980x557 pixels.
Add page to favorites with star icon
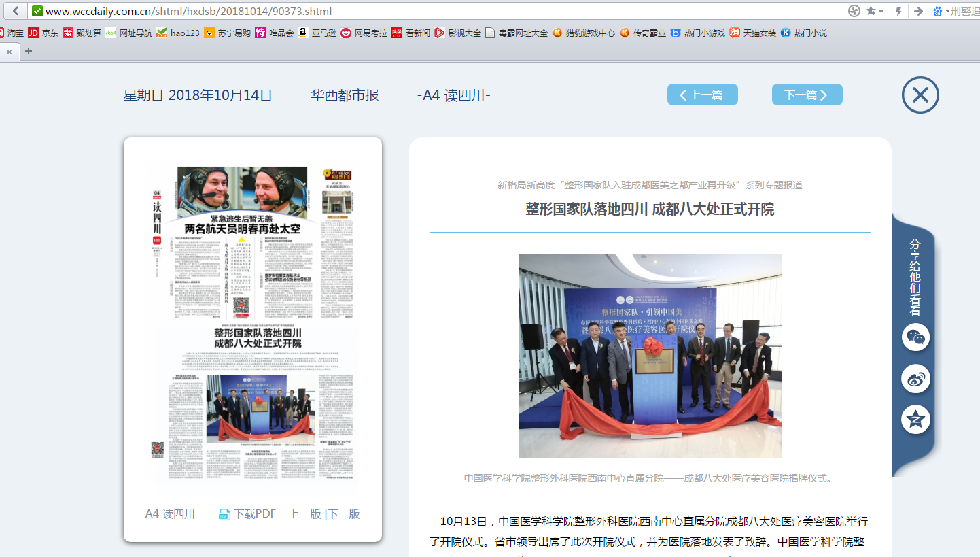871,11
